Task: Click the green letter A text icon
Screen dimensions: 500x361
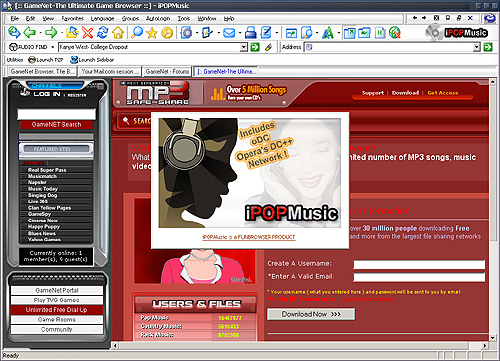Action: pos(328,33)
